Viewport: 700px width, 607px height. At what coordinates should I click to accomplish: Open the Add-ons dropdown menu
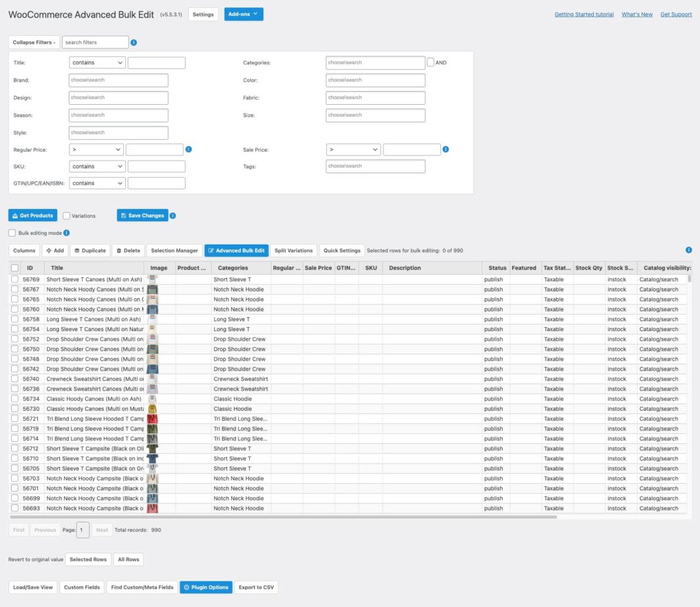tap(244, 14)
